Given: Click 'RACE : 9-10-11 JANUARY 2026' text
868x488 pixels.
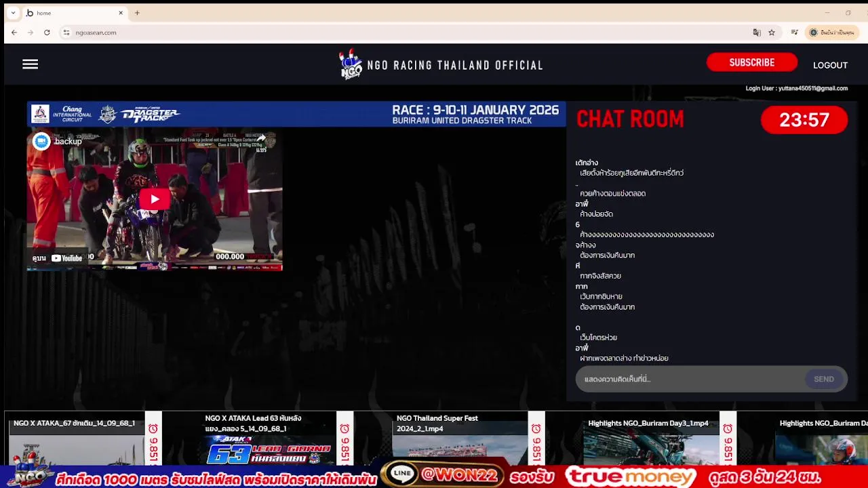Looking at the screenshot, I should tap(475, 110).
